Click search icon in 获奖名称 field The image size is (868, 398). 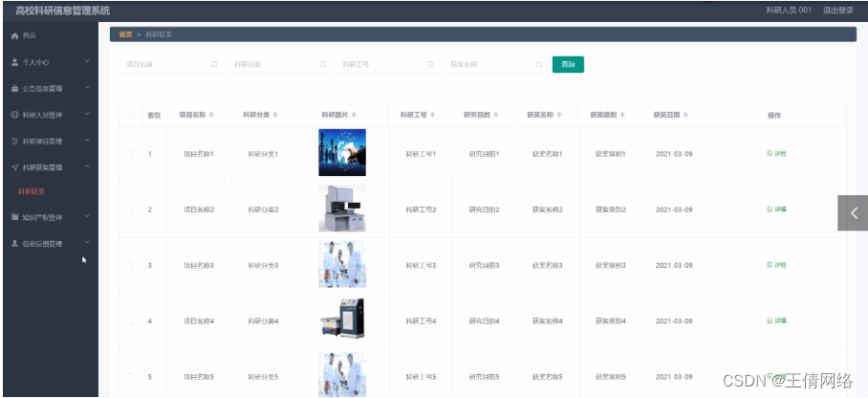click(538, 64)
